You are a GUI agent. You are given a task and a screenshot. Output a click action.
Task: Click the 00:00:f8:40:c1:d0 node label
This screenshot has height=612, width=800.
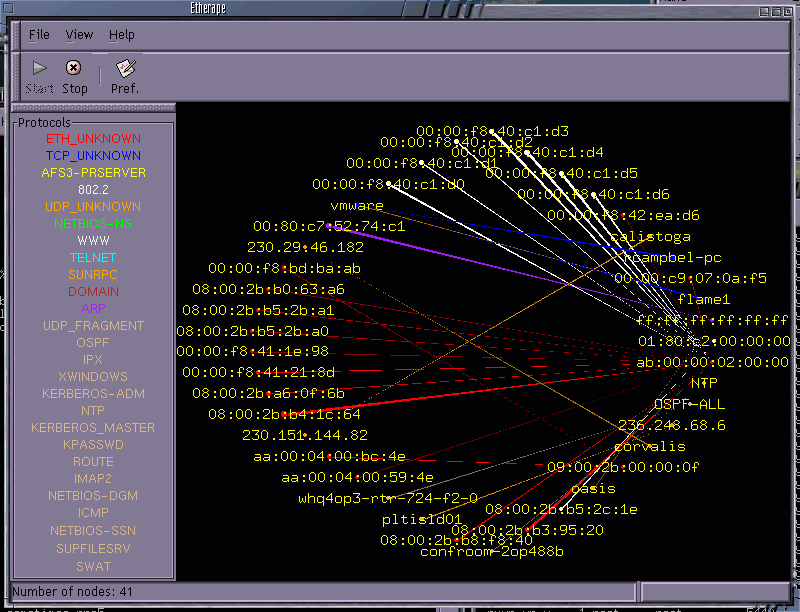[388, 184]
